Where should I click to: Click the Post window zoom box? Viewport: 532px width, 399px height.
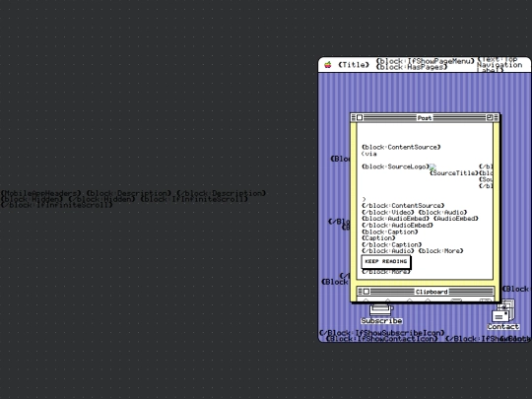[x=490, y=117]
